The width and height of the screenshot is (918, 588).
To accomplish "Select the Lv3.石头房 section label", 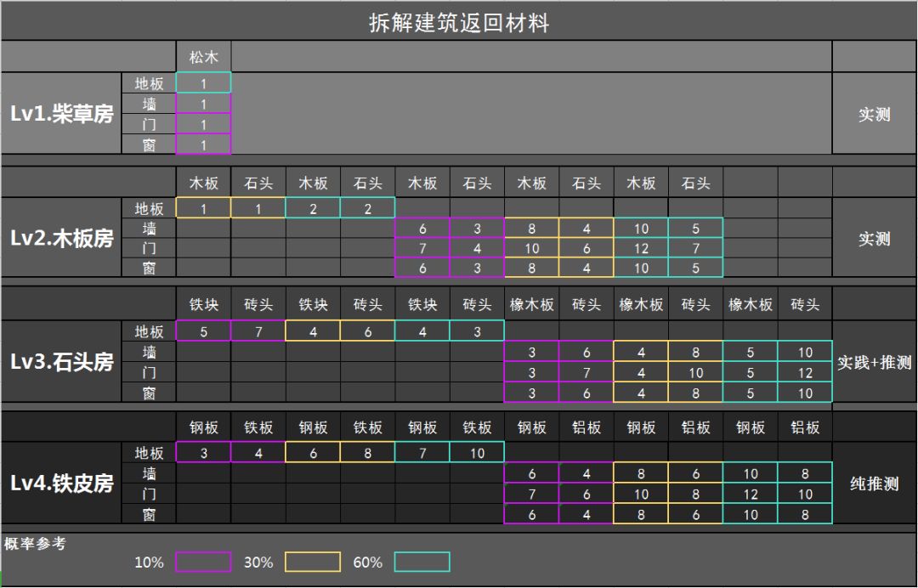I will pyautogui.click(x=61, y=362).
